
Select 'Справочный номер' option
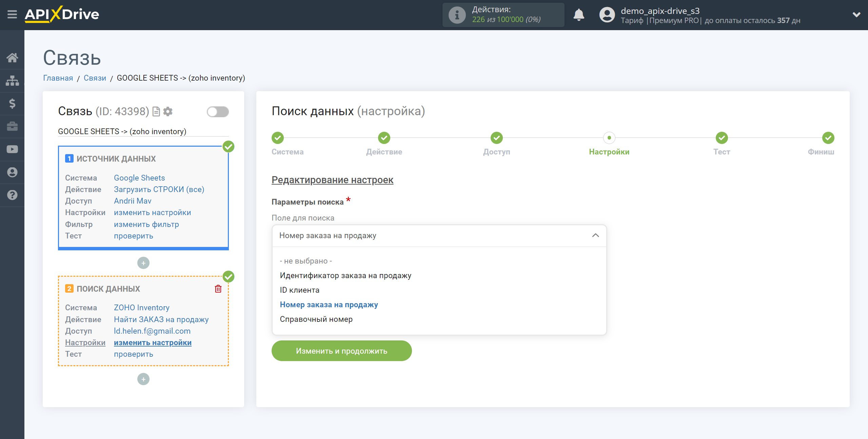[316, 319]
